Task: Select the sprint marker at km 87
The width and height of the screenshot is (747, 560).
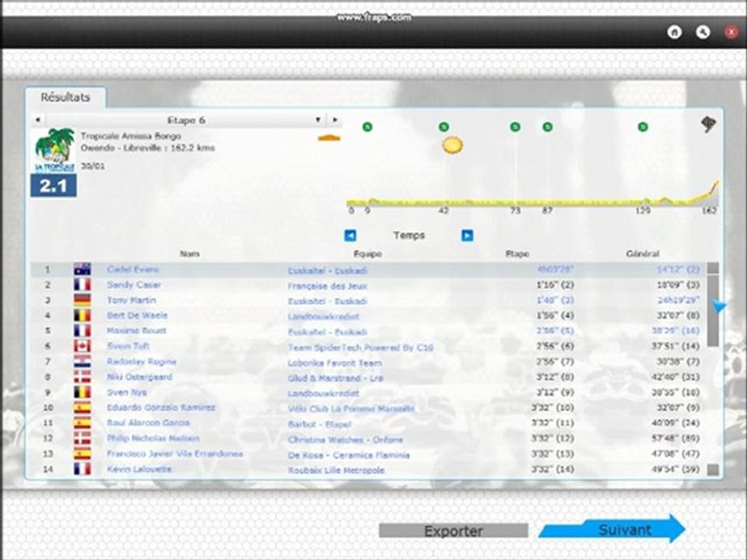Action: click(x=547, y=127)
